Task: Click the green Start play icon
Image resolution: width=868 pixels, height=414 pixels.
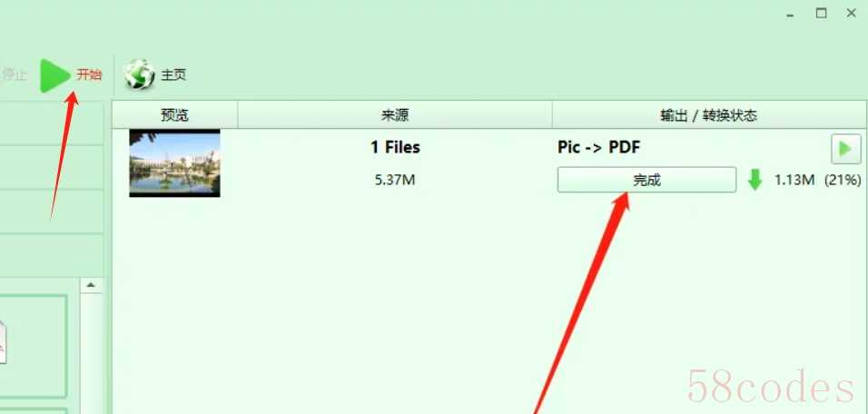Action: coord(54,74)
